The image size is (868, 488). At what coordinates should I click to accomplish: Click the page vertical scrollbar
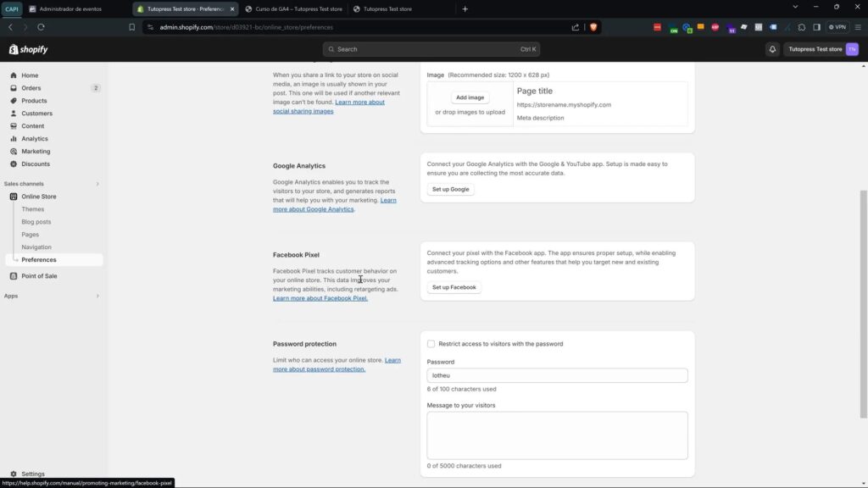click(x=864, y=304)
